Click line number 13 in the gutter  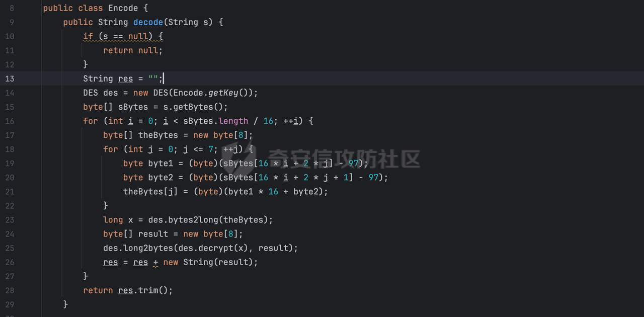coord(10,78)
